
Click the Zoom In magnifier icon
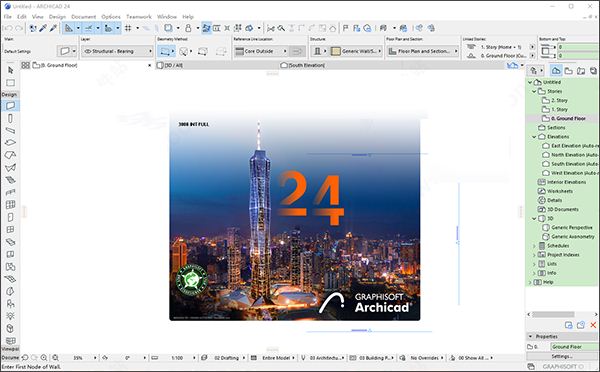click(44, 358)
